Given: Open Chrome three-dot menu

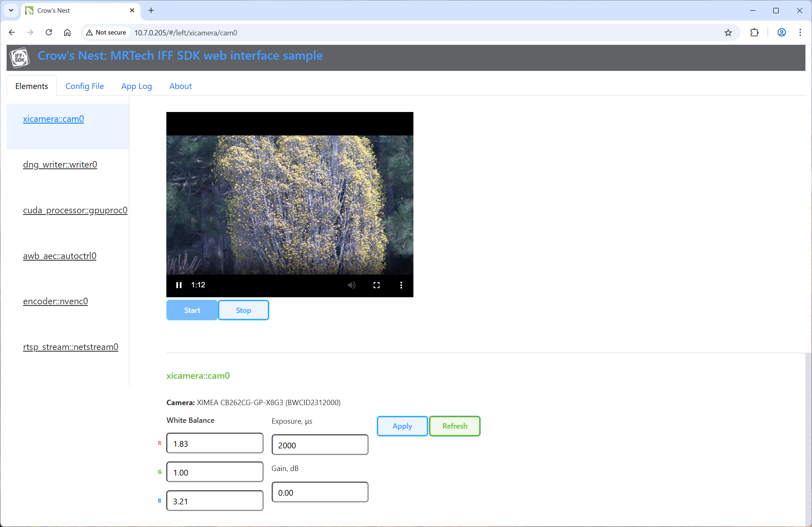Looking at the screenshot, I should click(x=800, y=33).
